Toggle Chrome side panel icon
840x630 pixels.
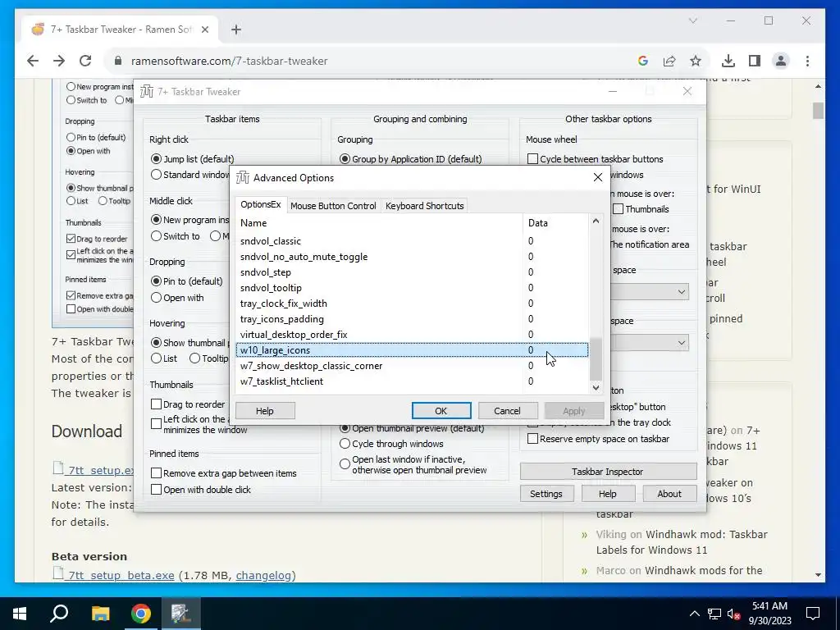coord(755,61)
